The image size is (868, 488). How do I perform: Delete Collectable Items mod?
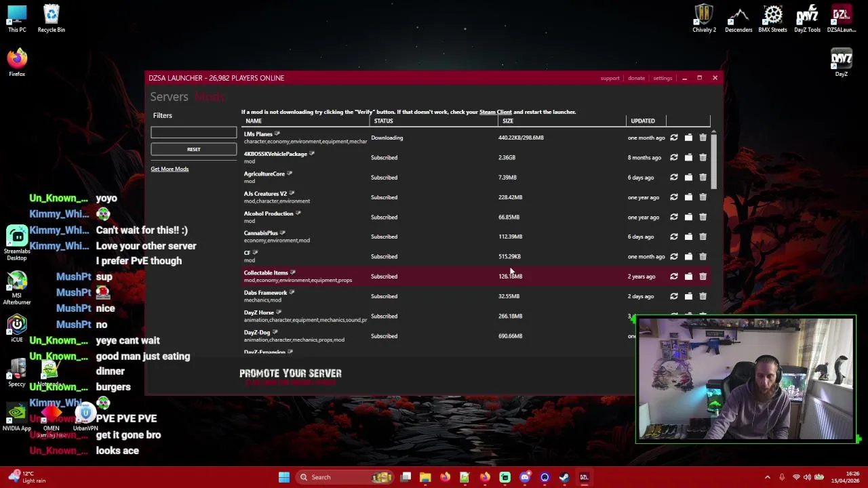point(703,277)
